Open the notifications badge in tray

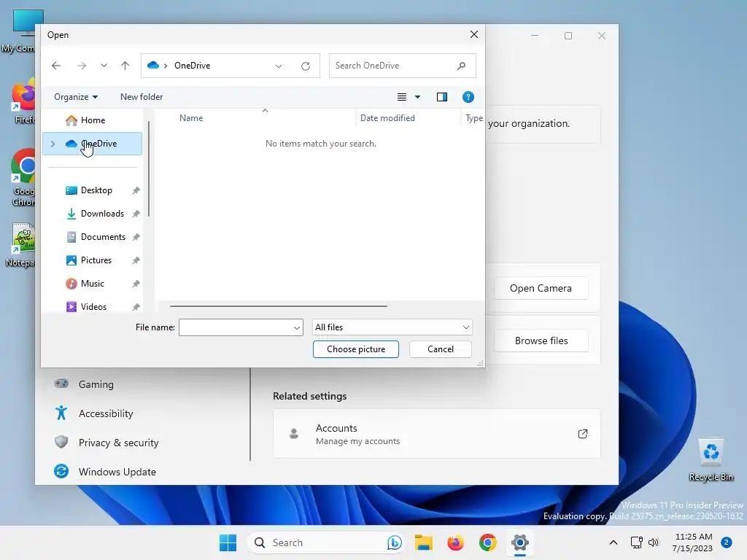tap(727, 542)
